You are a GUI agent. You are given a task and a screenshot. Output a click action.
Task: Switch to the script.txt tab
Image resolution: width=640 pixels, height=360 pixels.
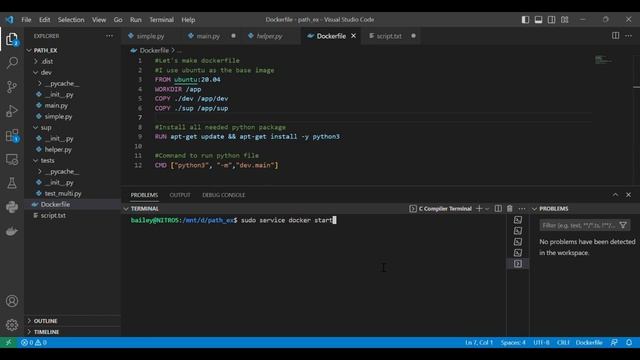(x=389, y=36)
